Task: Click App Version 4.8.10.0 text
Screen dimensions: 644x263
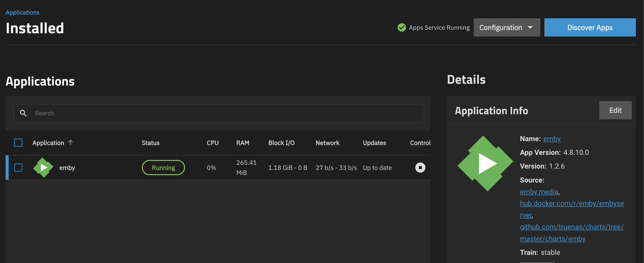Action: pyautogui.click(x=554, y=152)
